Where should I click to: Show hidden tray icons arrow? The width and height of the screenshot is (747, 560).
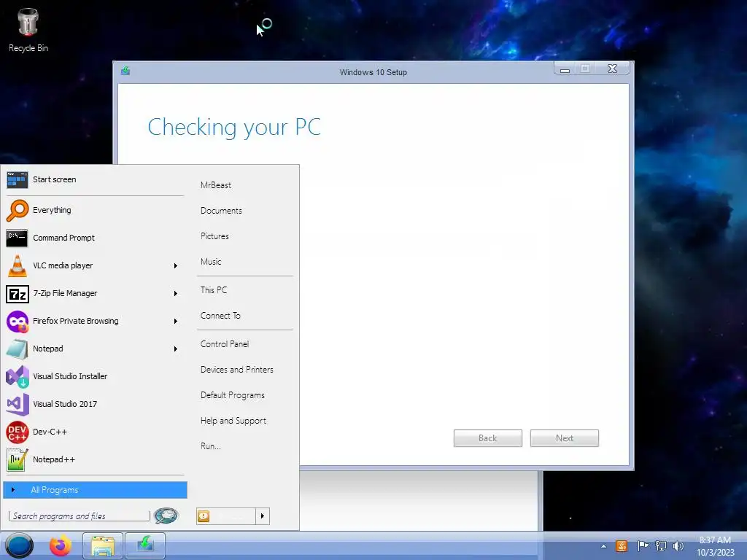click(x=603, y=546)
